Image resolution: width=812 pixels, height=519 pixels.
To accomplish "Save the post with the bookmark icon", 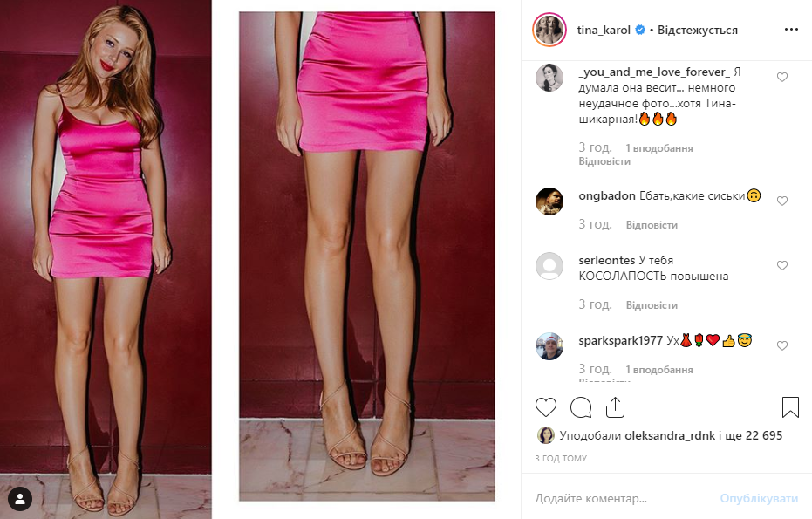I will [x=790, y=407].
